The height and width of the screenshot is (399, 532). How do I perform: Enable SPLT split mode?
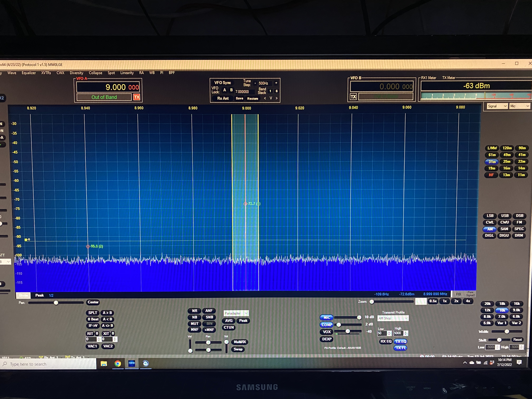pos(93,313)
